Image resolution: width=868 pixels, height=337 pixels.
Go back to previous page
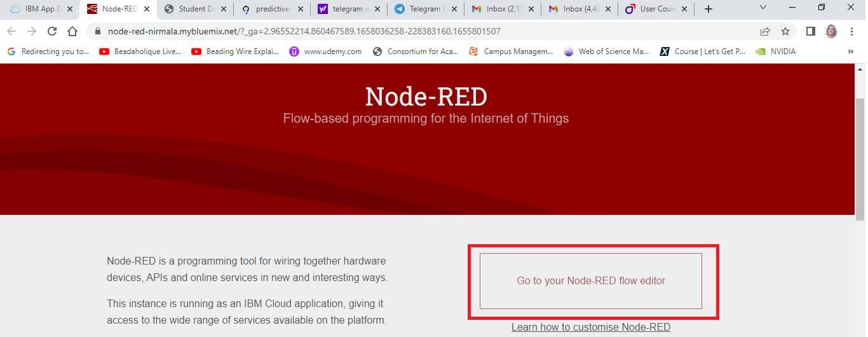[11, 31]
